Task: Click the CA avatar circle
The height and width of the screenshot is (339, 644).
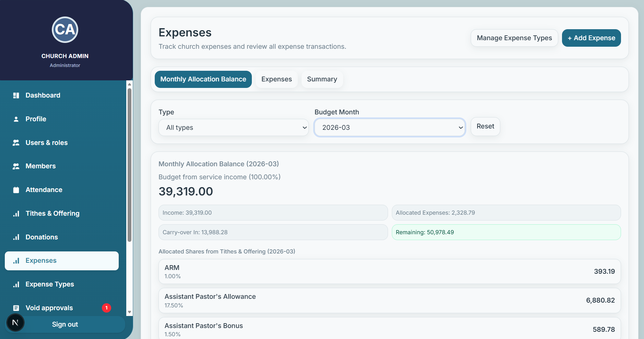Action: (65, 30)
